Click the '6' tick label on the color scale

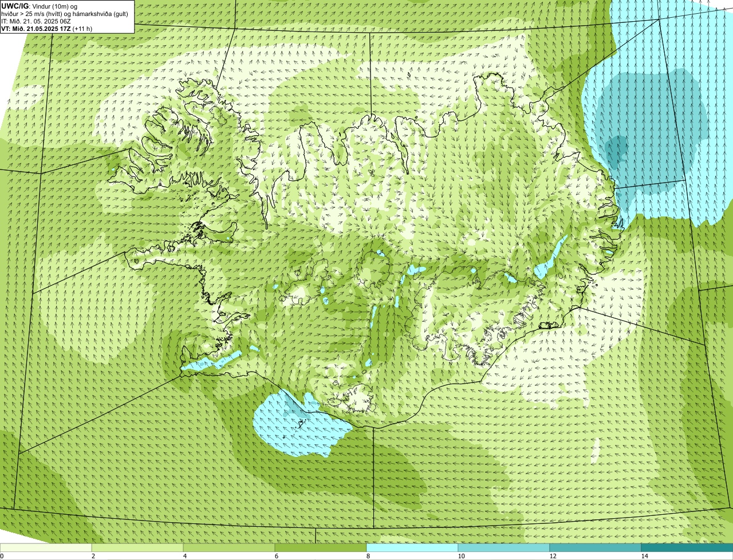[x=276, y=556]
